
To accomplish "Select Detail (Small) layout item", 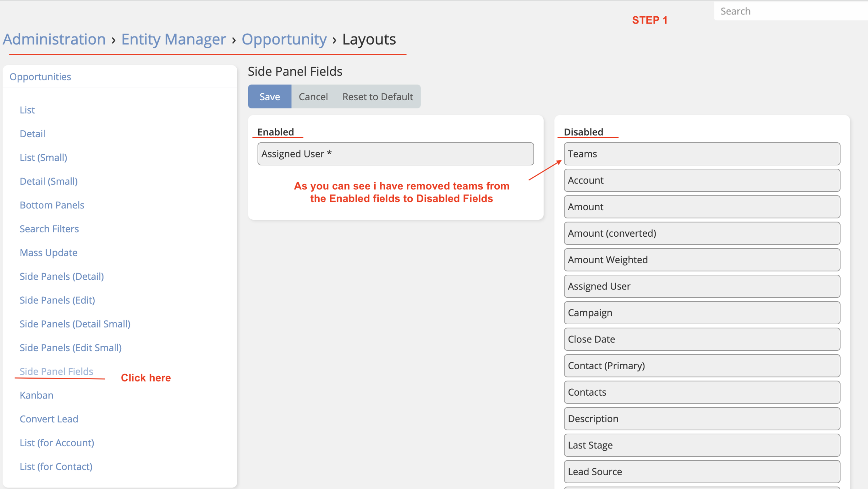I will coord(48,181).
